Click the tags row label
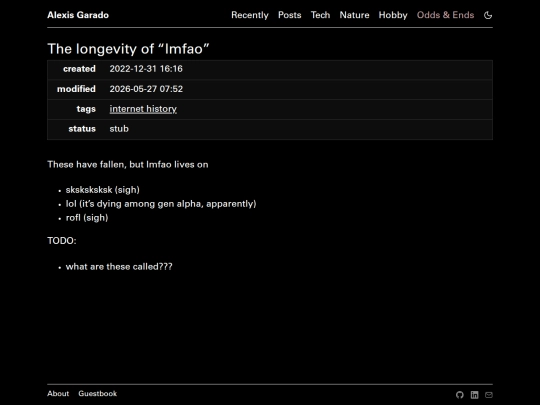 click(x=86, y=109)
